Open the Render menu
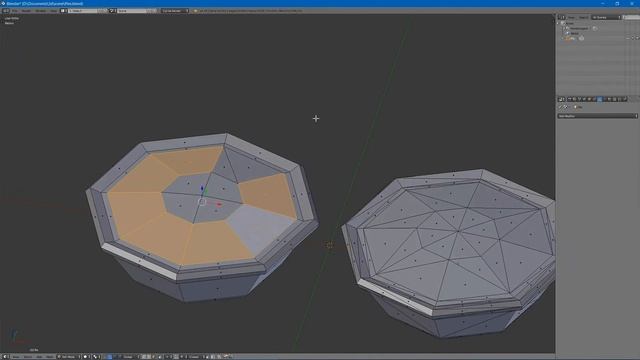 26,11
